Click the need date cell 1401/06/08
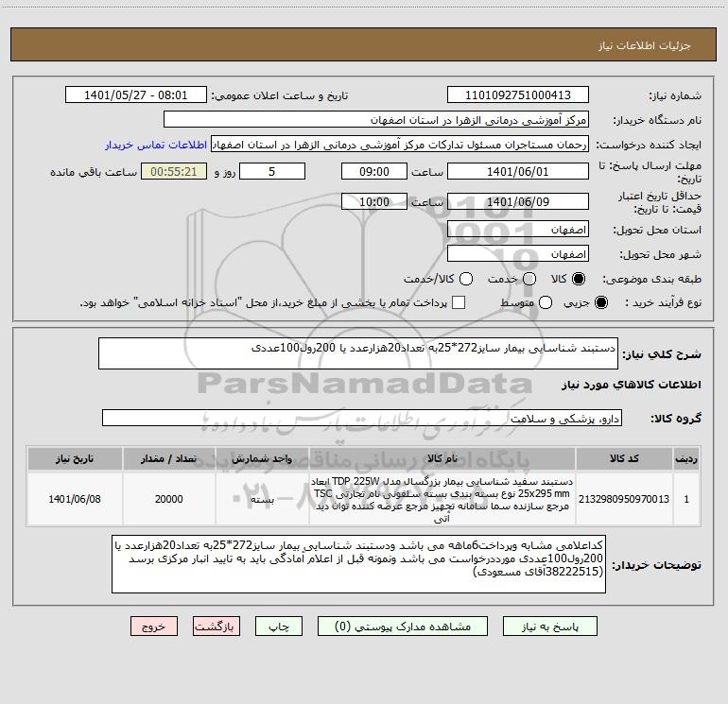Viewport: 728px width, 704px height. coord(75,499)
